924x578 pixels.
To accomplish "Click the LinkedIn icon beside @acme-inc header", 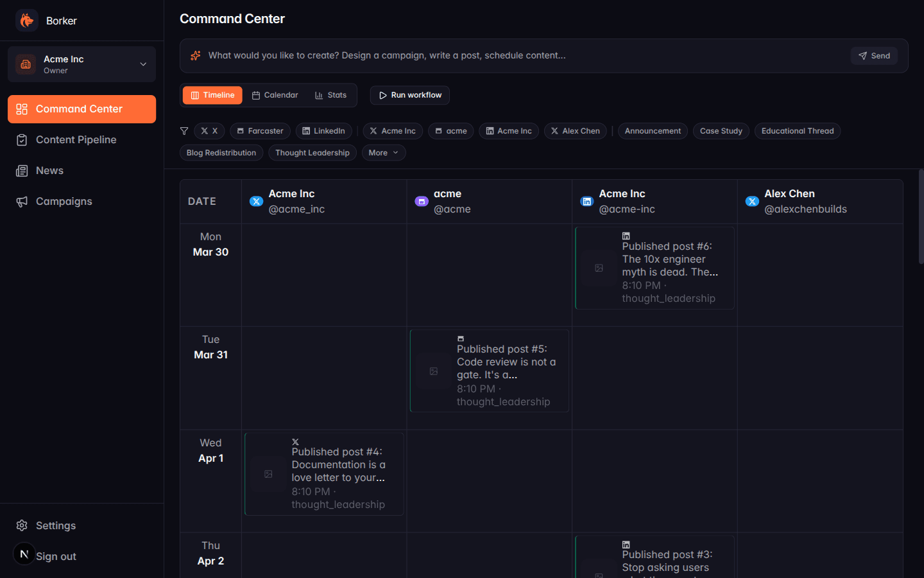I will point(586,201).
